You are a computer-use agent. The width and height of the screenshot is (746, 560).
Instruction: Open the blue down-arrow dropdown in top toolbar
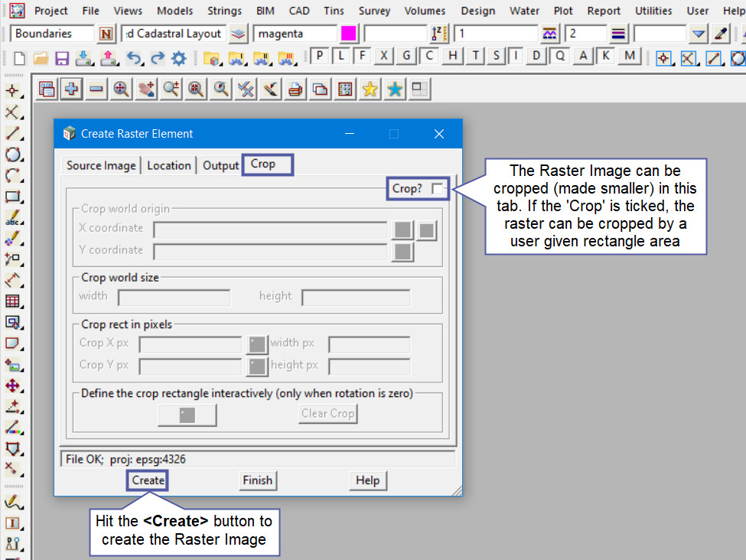[x=698, y=34]
